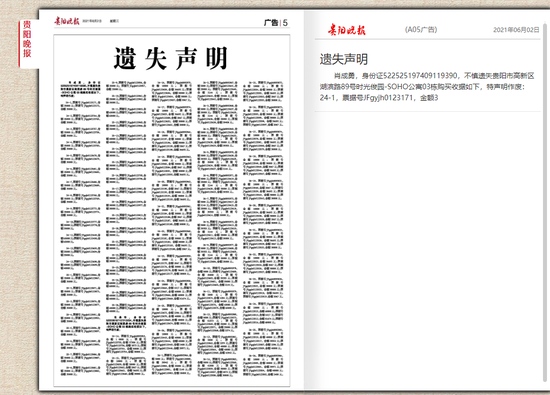Click the small date text beside left logo
The image size is (550, 395).
[x=92, y=21]
